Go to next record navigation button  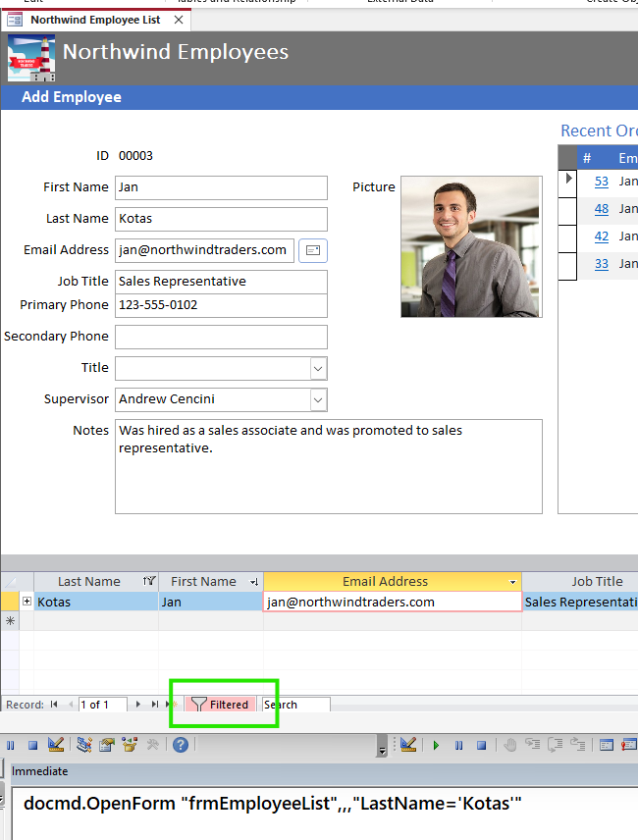pyautogui.click(x=138, y=705)
